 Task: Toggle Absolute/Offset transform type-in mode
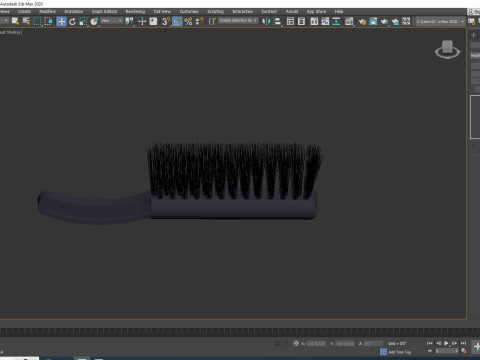pos(296,343)
